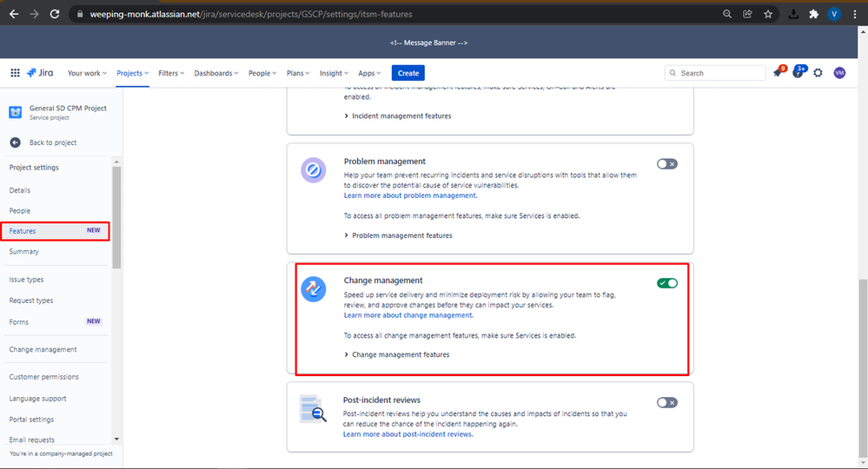868x469 pixels.
Task: Select Features in the sidebar
Action: tap(56, 231)
